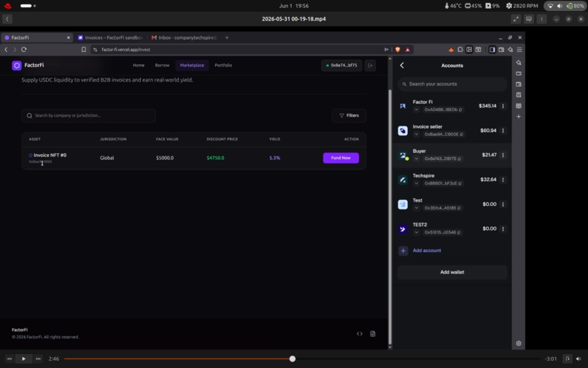Open the browser hamburger menu

519,50
